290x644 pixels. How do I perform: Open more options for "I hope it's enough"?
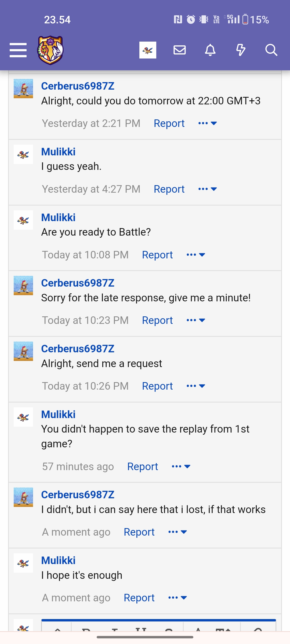177,598
